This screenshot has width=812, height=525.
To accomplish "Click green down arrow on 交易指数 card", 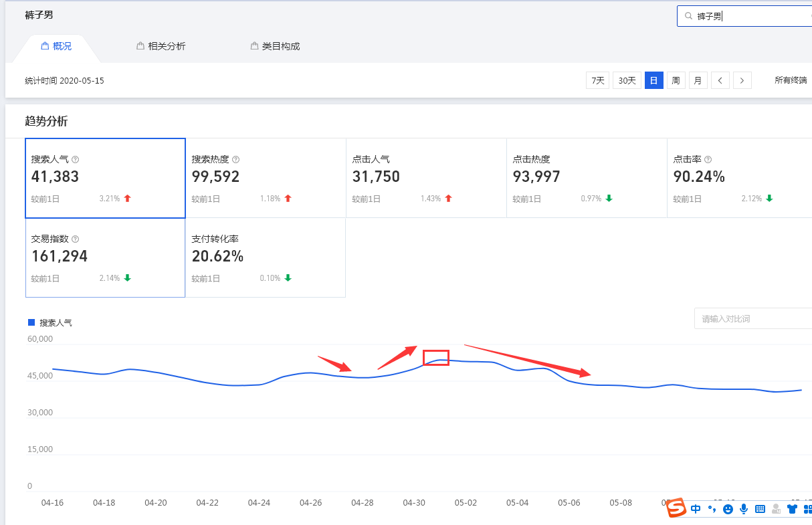I will click(x=128, y=278).
